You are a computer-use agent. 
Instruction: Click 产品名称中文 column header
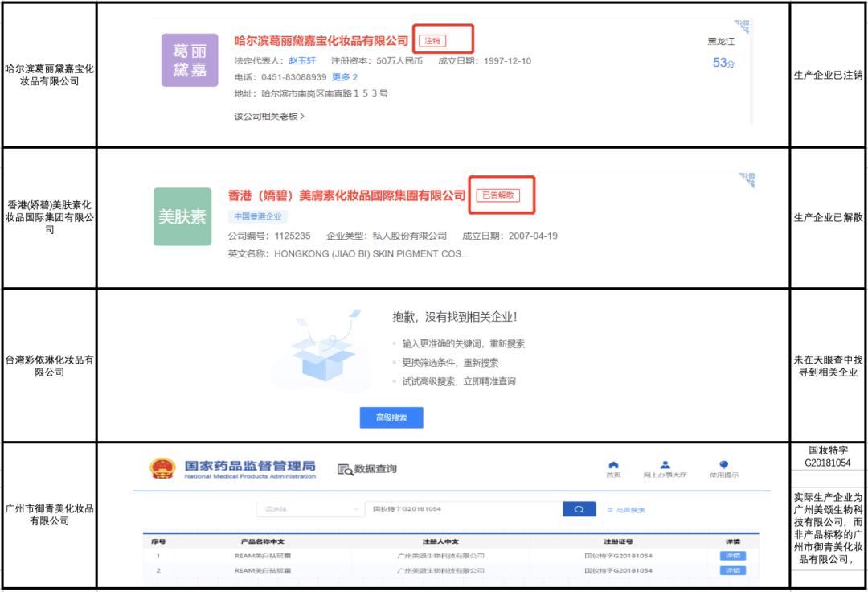263,541
